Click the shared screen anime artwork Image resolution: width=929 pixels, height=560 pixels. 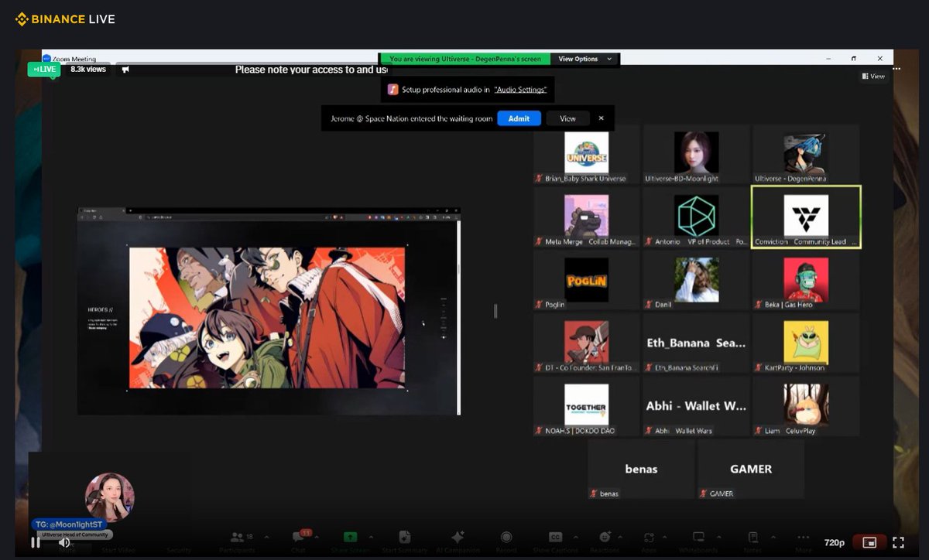coord(267,318)
